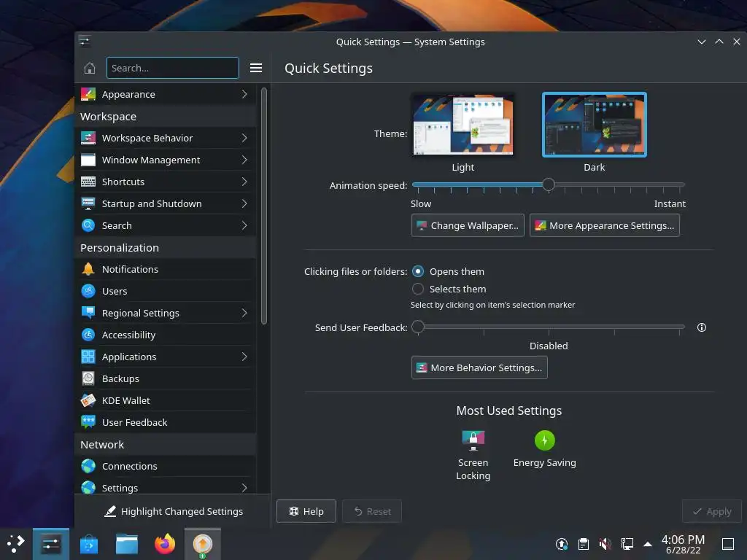Open Energy Saving from Most Used Settings

[544, 449]
